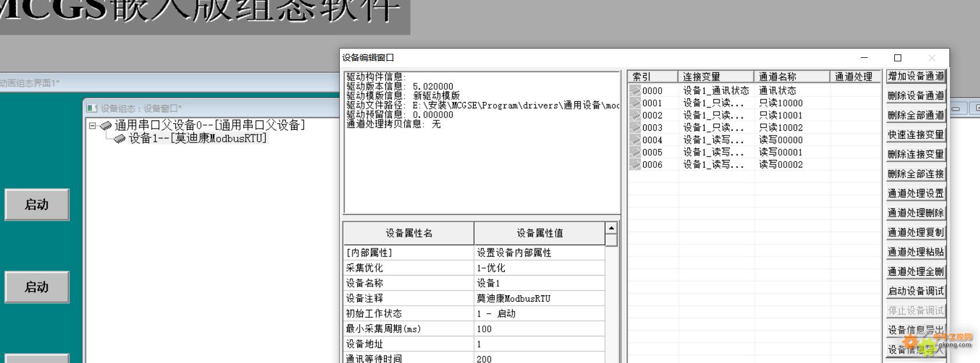This screenshot has height=363, width=980.
Task: Select 通用串口父设备0--[通用串口父设备] tree item
Action: click(x=210, y=125)
